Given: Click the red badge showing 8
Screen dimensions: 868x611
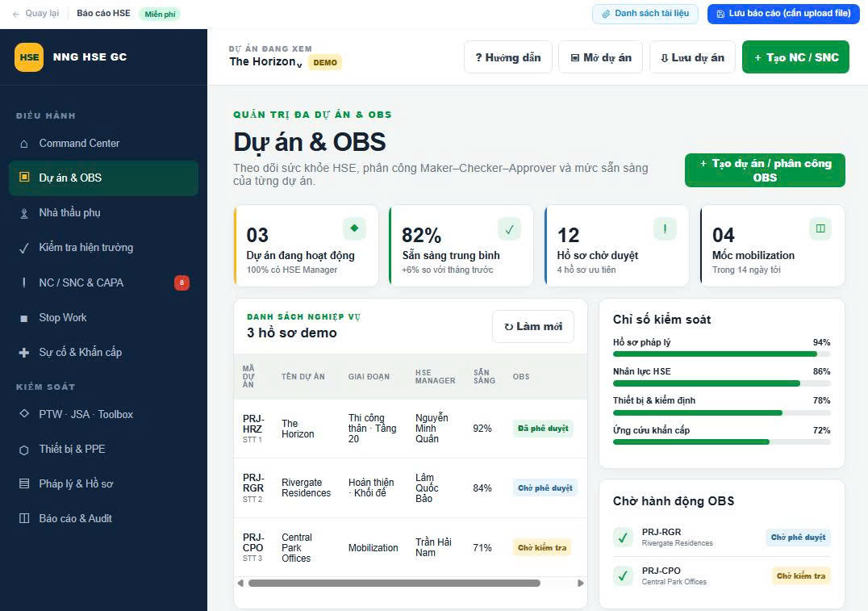Looking at the screenshot, I should [182, 282].
